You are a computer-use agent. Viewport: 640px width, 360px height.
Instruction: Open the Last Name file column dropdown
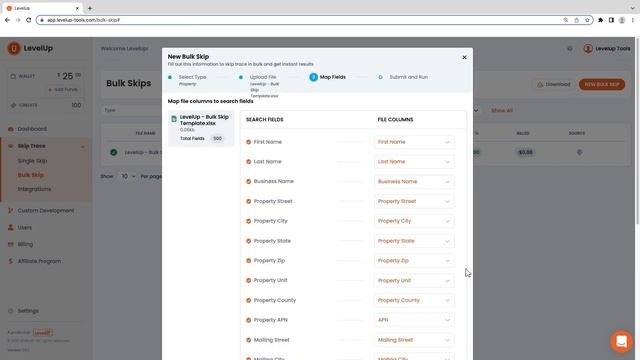413,162
